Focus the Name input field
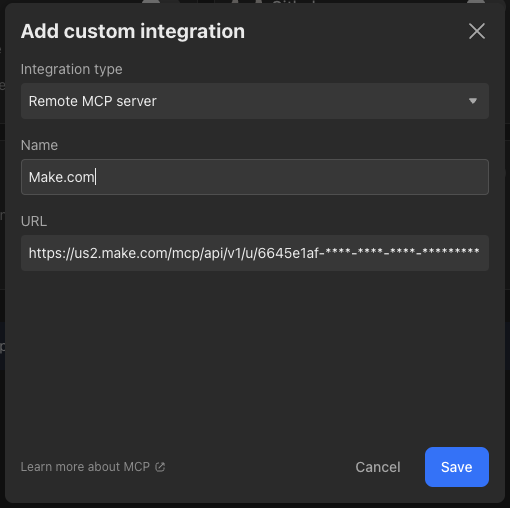Viewport: 510px width, 508px height. click(255, 177)
